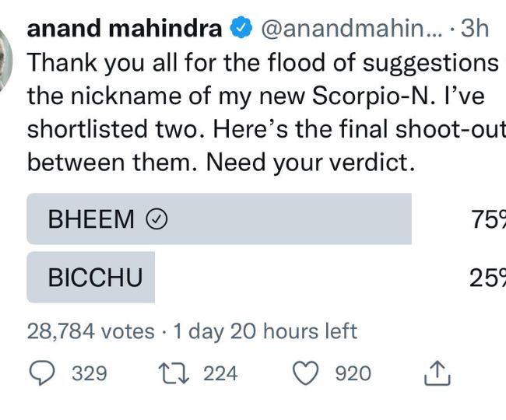Click the 224 retweets count
The height and width of the screenshot is (420, 506).
pyautogui.click(x=220, y=373)
